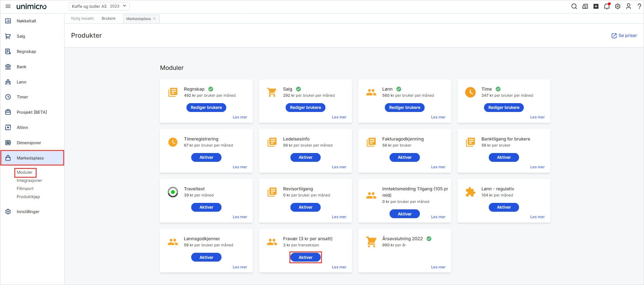
Task: Click the help question mark icon
Action: click(639, 6)
